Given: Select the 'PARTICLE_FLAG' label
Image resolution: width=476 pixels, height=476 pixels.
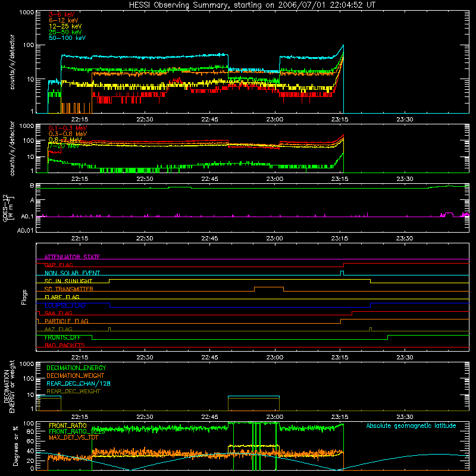Looking at the screenshot, I should click(67, 321).
